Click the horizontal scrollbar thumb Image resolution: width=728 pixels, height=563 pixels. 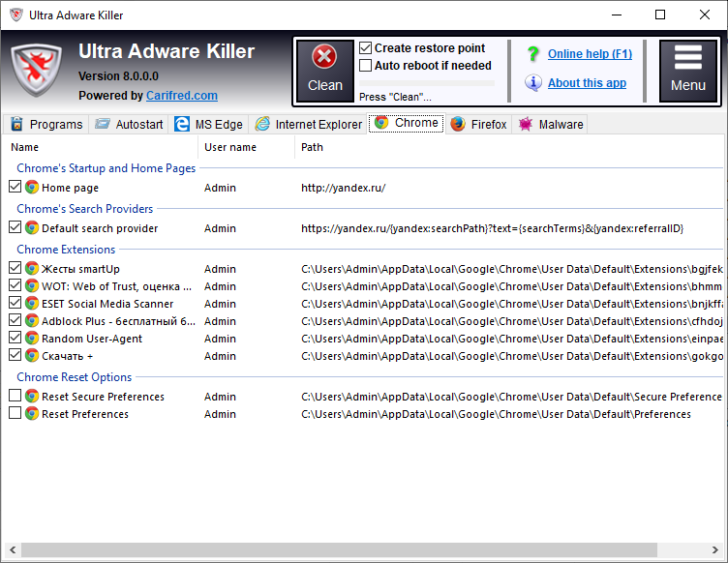tap(339, 550)
